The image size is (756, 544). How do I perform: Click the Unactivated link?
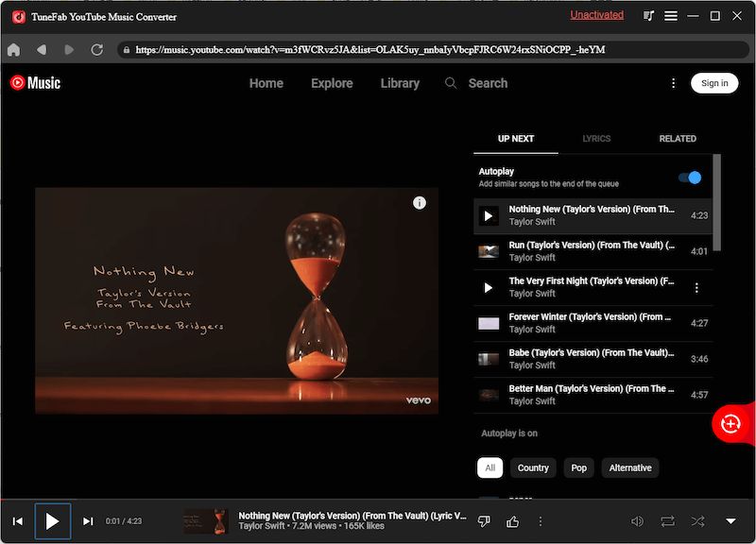tap(596, 15)
